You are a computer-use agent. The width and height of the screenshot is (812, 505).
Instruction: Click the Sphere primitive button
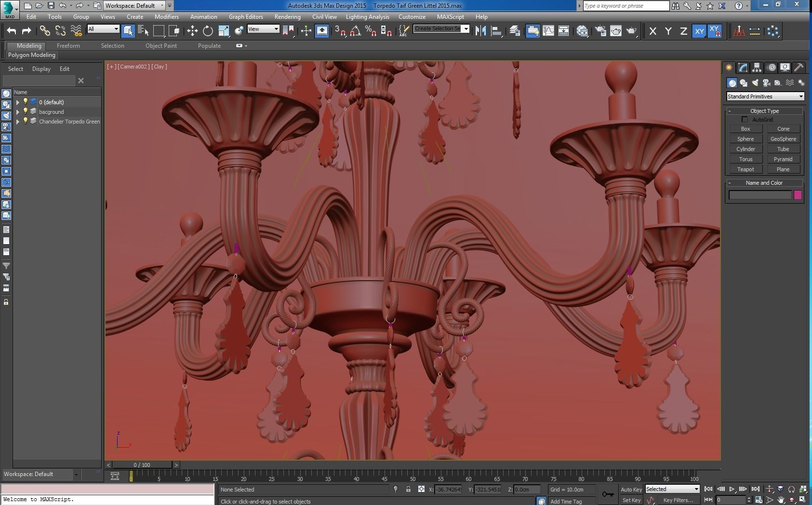click(745, 139)
